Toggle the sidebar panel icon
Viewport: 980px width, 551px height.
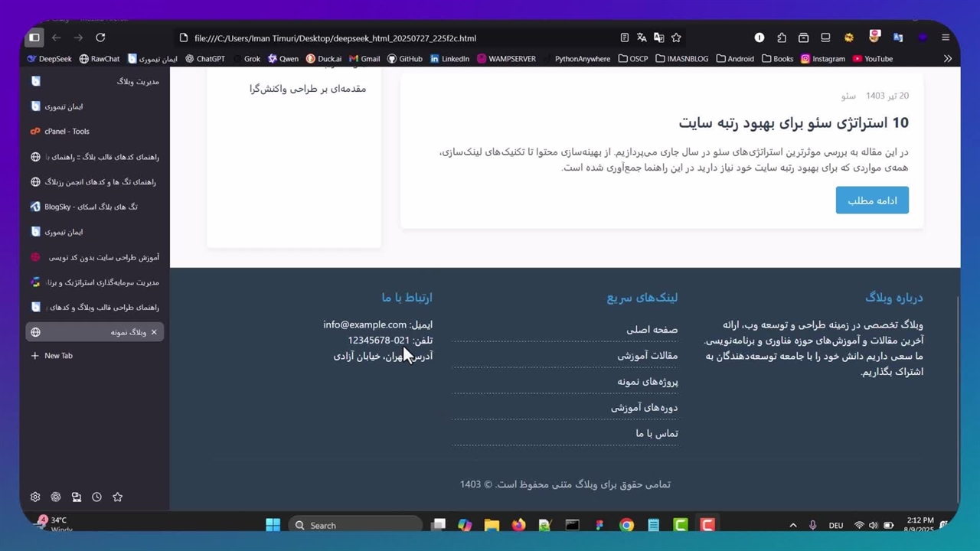[x=34, y=37]
